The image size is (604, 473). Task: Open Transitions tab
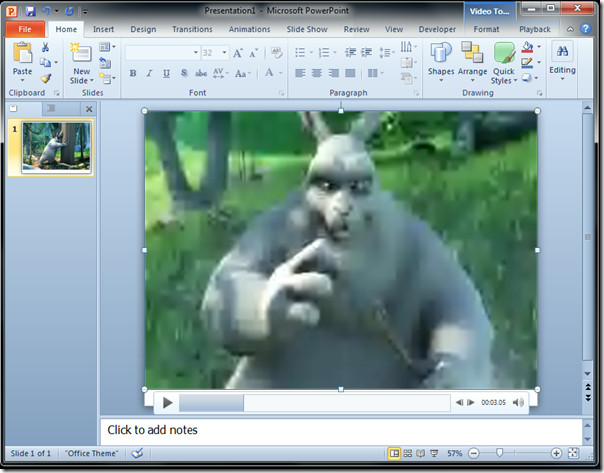tap(192, 29)
